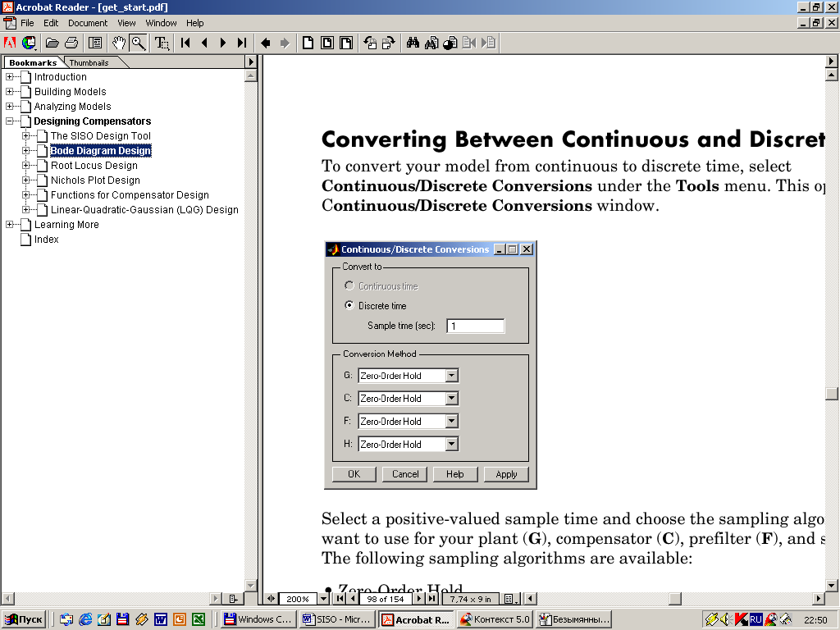Screen dimensions: 840x630
Task: Open Search with binoculars-and-pages icon
Action: pyautogui.click(x=431, y=43)
